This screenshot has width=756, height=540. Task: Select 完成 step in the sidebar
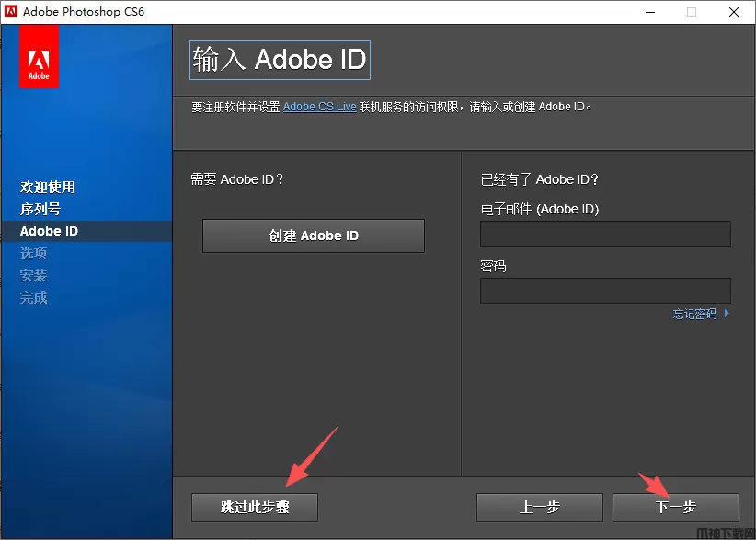point(34,297)
